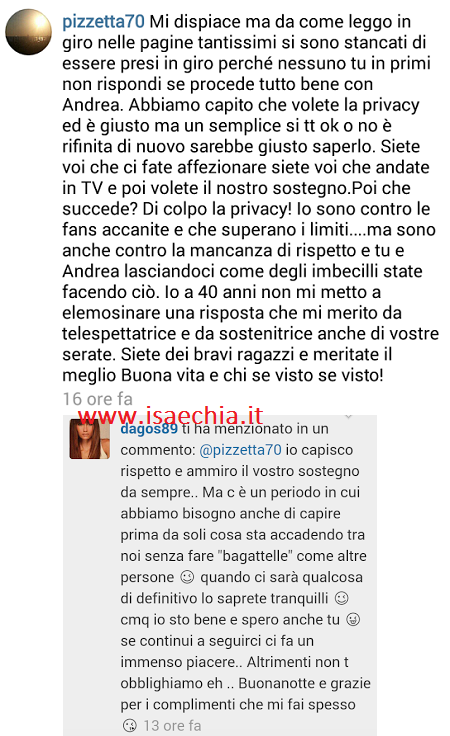This screenshot has width=450, height=736.
Task: Tap the @pizzetta70 mention in the reply
Action: pyautogui.click(x=241, y=450)
